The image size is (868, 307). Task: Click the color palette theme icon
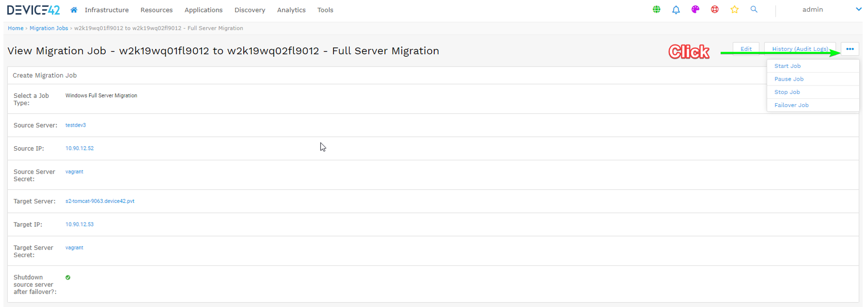(695, 9)
